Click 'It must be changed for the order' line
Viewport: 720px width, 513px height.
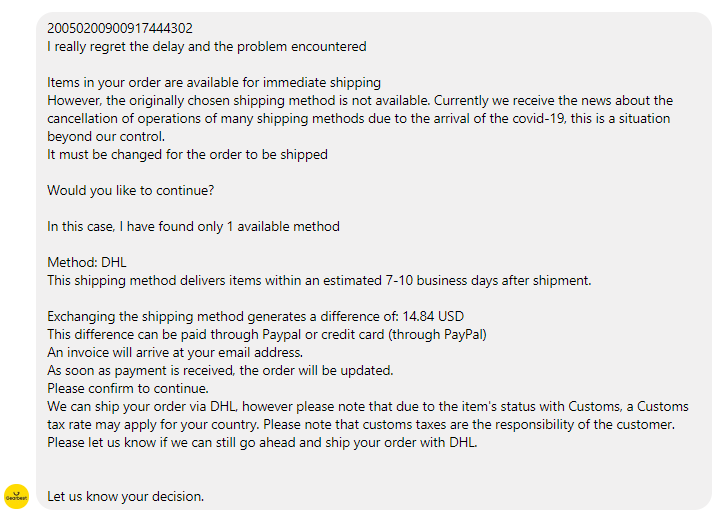(187, 155)
